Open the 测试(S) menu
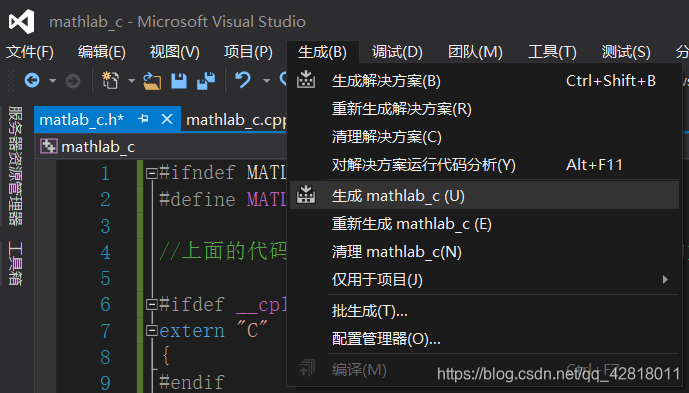Screen dimensions: 689x393 626,52
